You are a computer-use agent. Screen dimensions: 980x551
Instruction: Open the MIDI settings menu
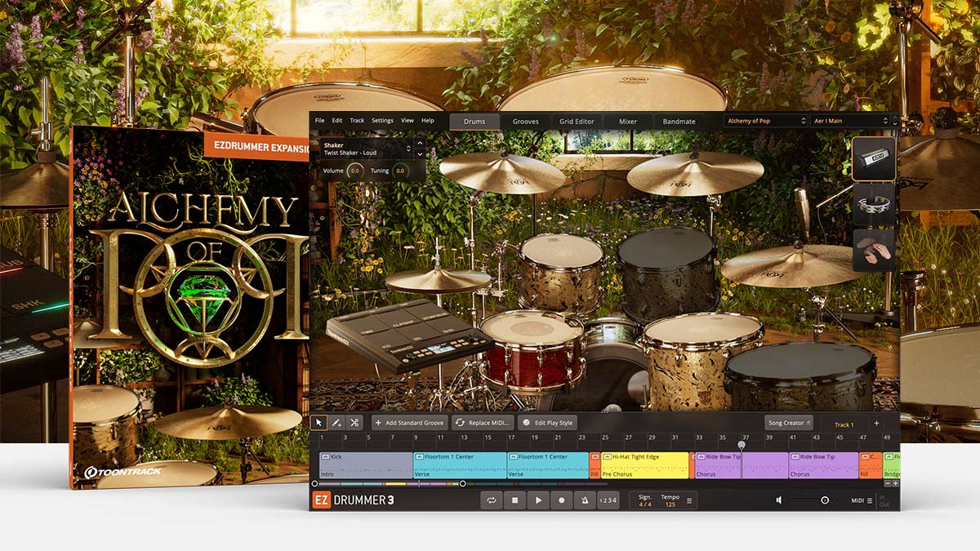click(862, 500)
